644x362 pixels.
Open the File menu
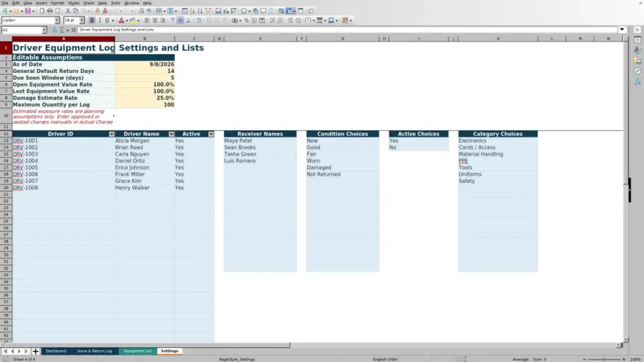(x=5, y=3)
